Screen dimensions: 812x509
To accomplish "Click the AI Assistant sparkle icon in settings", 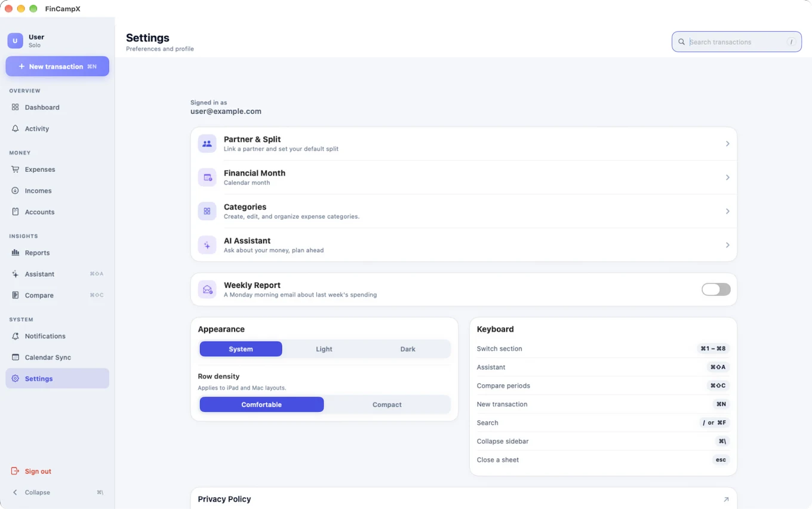I will (207, 245).
